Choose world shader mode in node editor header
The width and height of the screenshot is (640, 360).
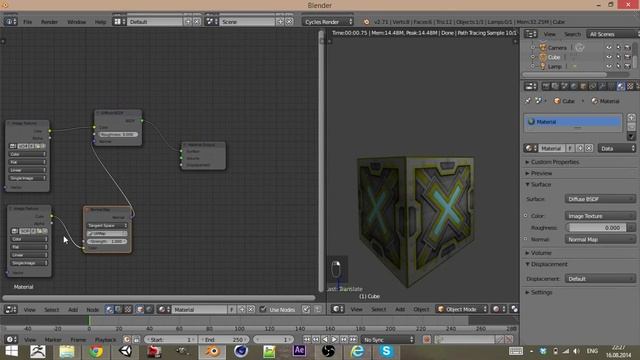click(149, 309)
